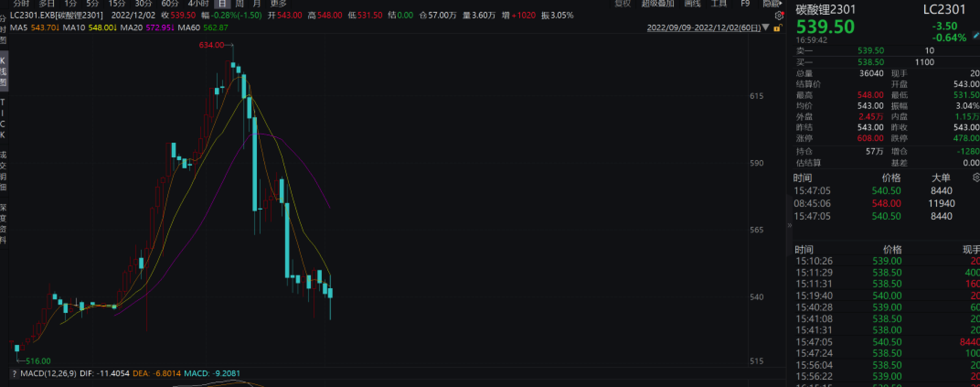Expand the date range dropdown triangle
The image size is (980, 387).
(x=767, y=28)
